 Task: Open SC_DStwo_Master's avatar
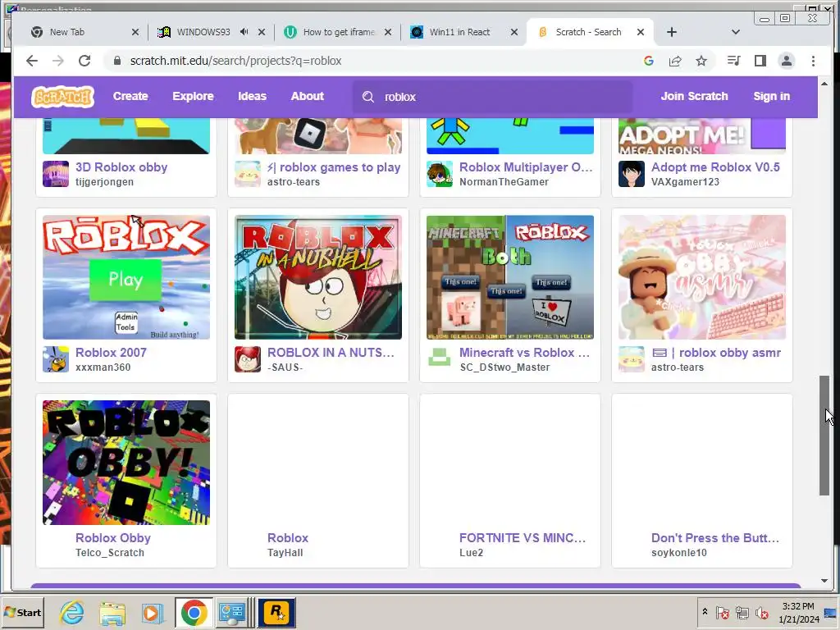(440, 359)
